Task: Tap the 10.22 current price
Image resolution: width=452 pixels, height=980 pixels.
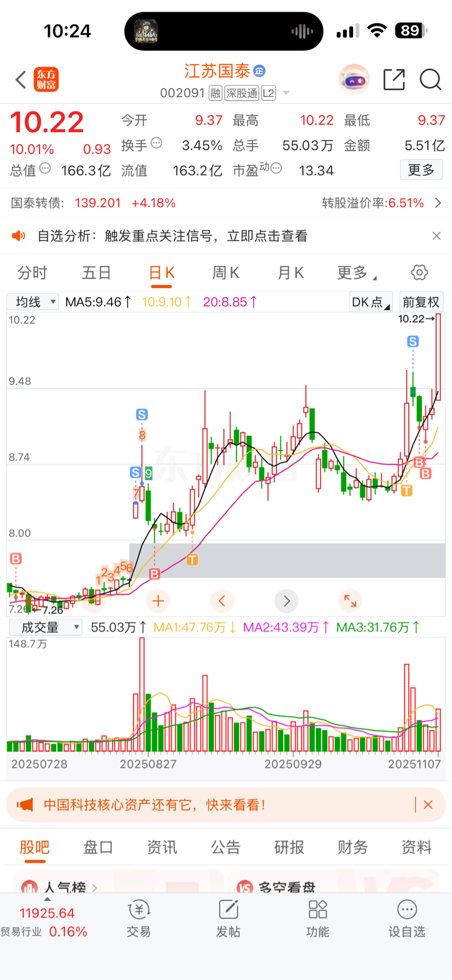Action: tap(47, 122)
